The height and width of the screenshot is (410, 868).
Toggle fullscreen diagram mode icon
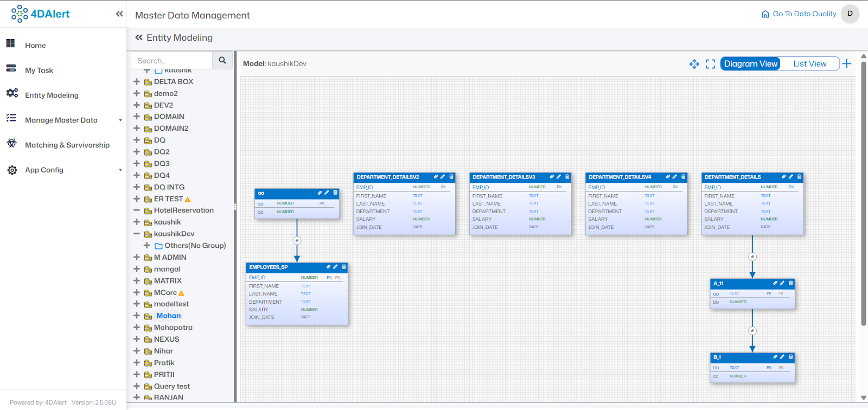coord(711,64)
